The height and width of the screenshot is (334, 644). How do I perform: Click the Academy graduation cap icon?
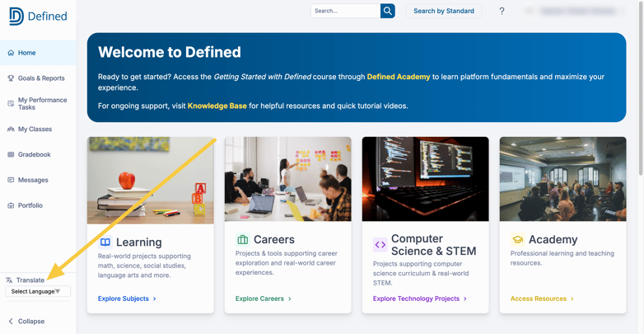[517, 240]
